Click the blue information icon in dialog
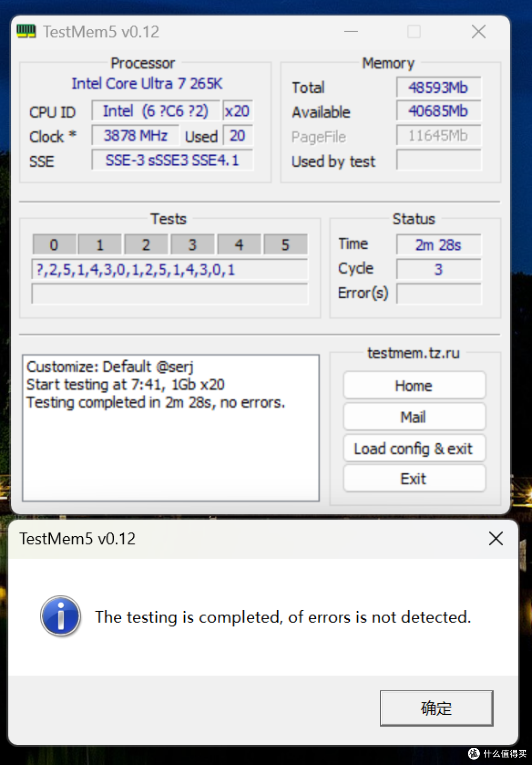Viewport: 532px width, 765px height. click(61, 616)
